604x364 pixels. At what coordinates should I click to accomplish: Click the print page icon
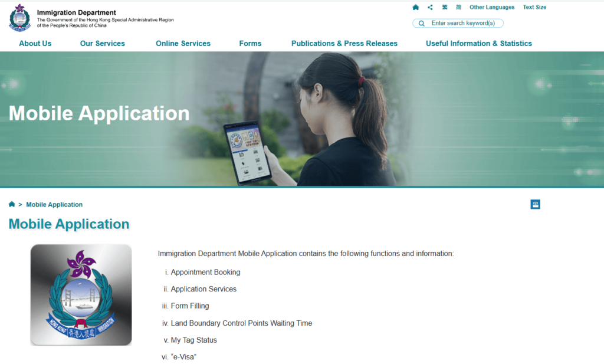535,204
